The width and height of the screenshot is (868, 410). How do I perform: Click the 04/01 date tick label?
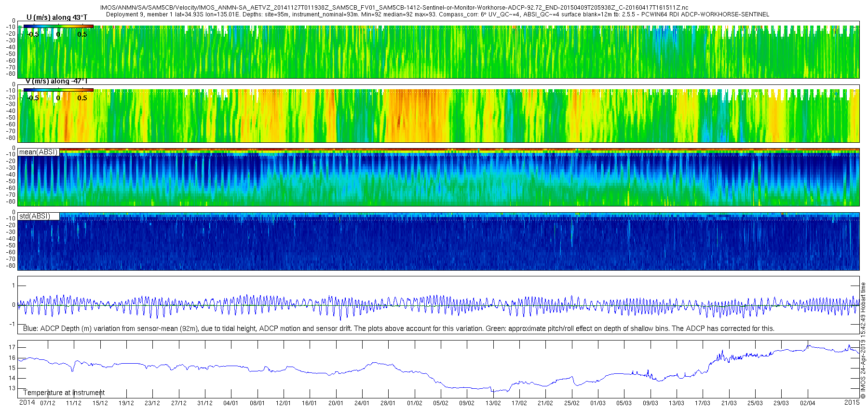point(231,403)
